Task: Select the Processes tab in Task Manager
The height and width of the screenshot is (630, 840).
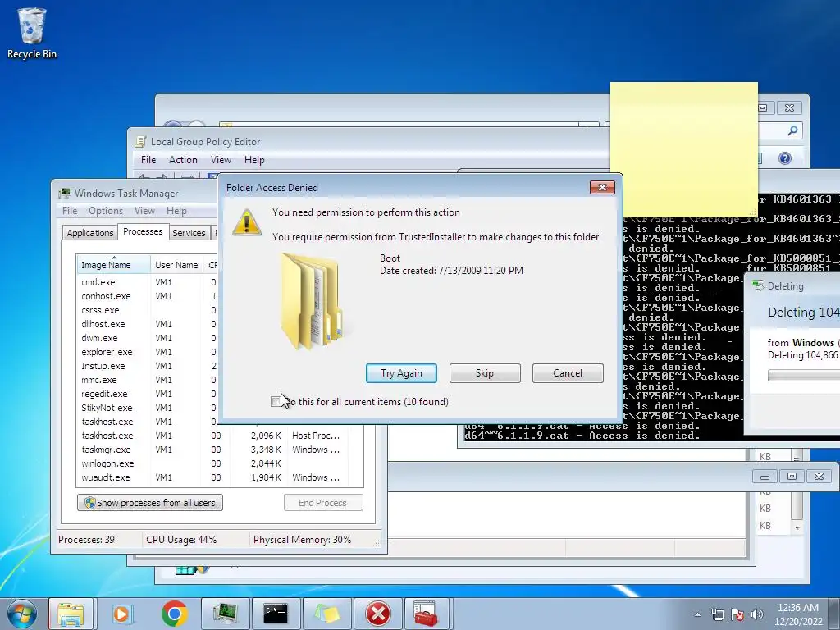Action: coord(143,231)
